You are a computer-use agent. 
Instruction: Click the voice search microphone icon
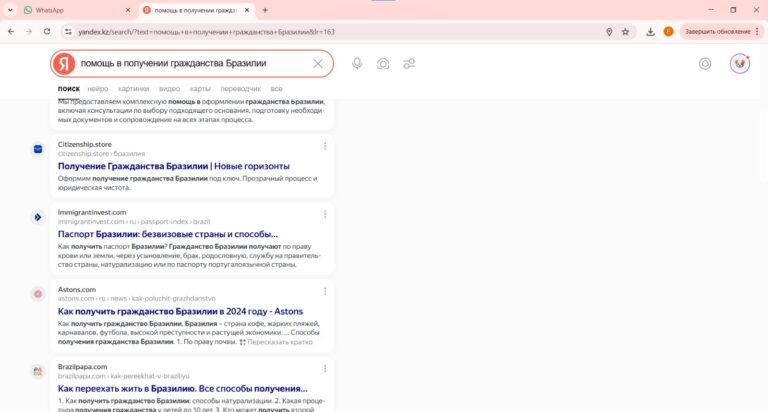[357, 64]
